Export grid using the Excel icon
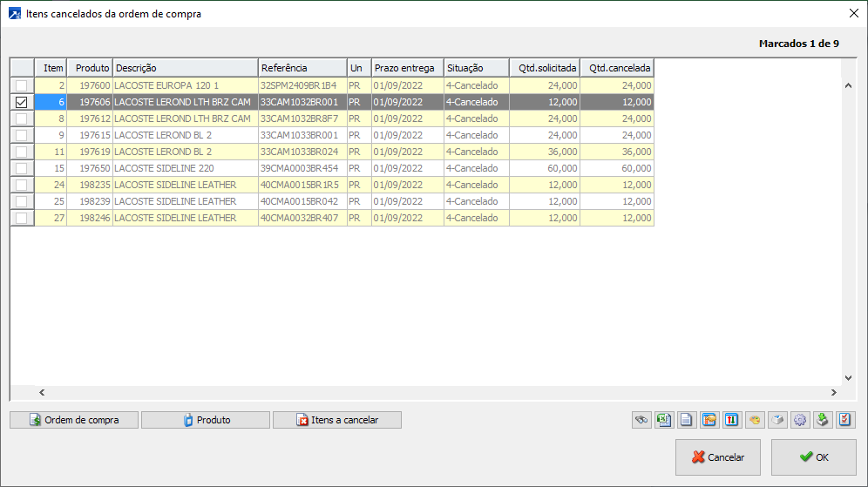Viewport: 868px width, 487px height. tap(664, 420)
